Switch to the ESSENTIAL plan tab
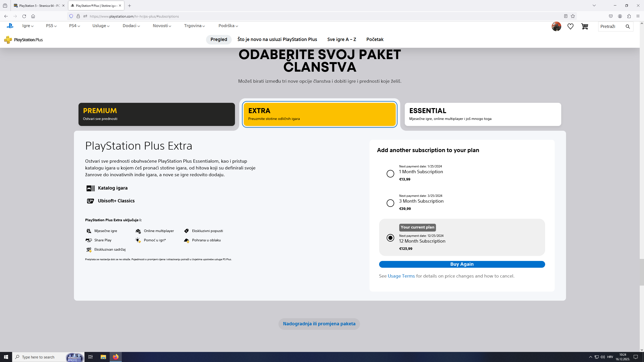 point(482,114)
